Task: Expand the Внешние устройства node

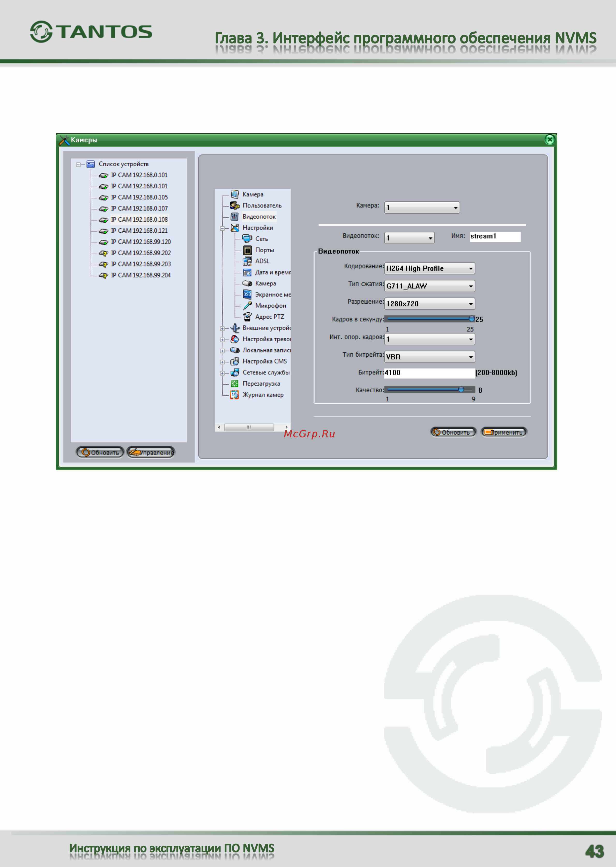Action: (x=222, y=329)
